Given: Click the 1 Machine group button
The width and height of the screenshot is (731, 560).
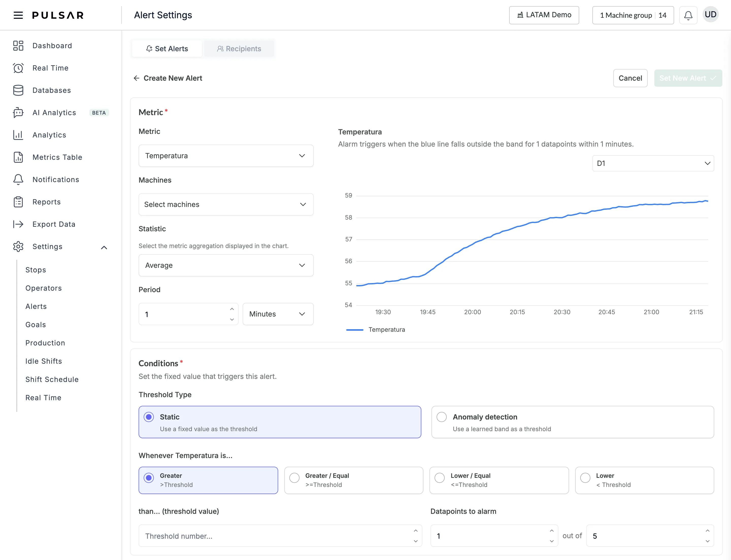Looking at the screenshot, I should click(x=633, y=15).
